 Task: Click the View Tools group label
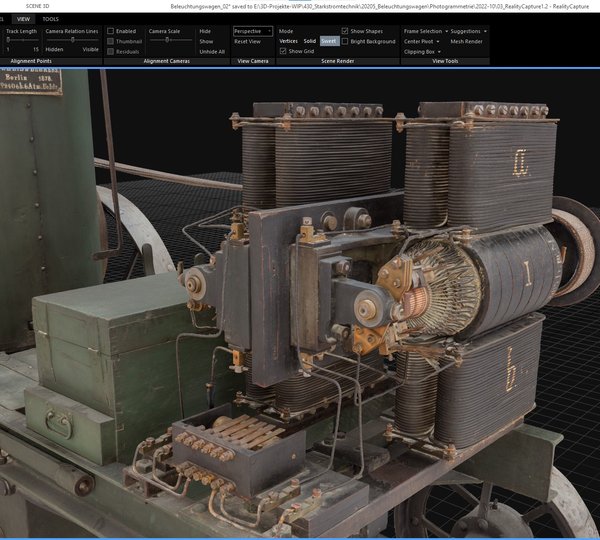pos(445,61)
